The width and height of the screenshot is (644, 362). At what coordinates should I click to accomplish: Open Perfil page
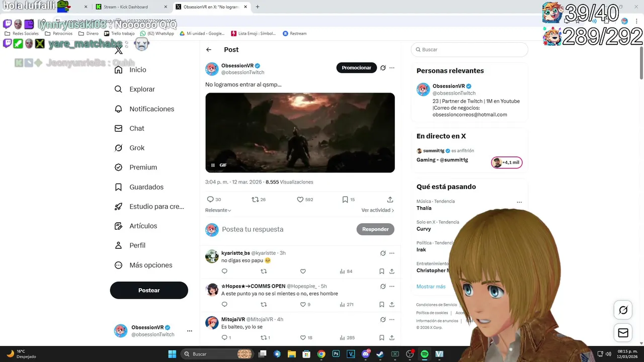pos(130,245)
